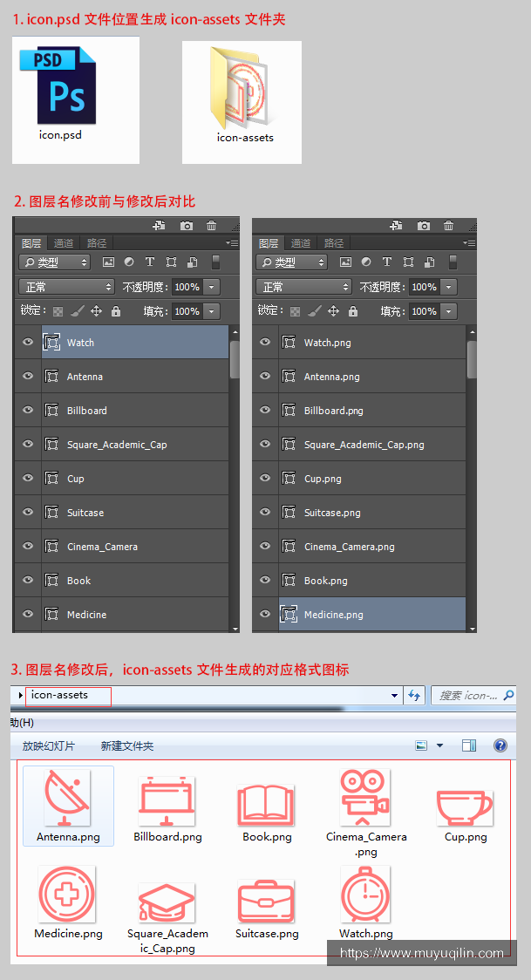Select the icon.psd Photoshop file icon

point(60,85)
